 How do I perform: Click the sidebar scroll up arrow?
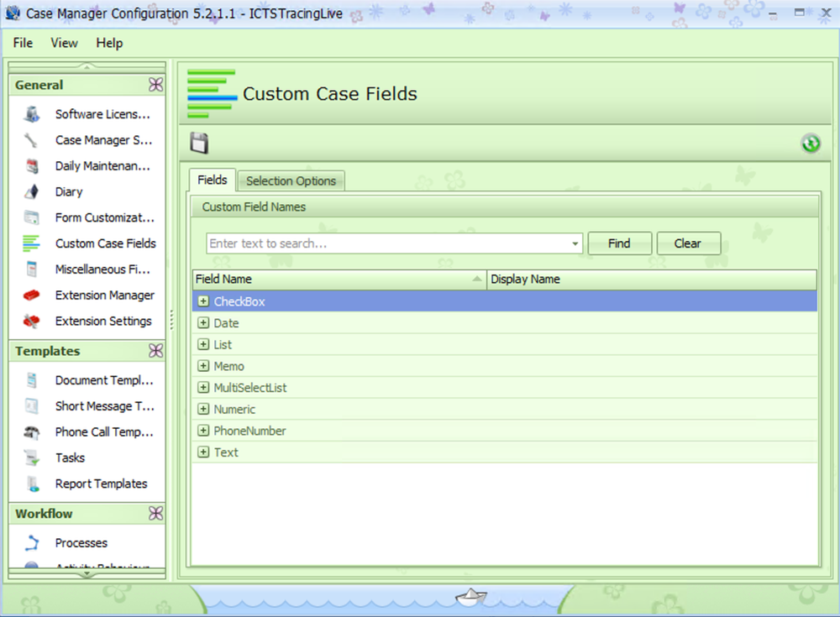[87, 66]
